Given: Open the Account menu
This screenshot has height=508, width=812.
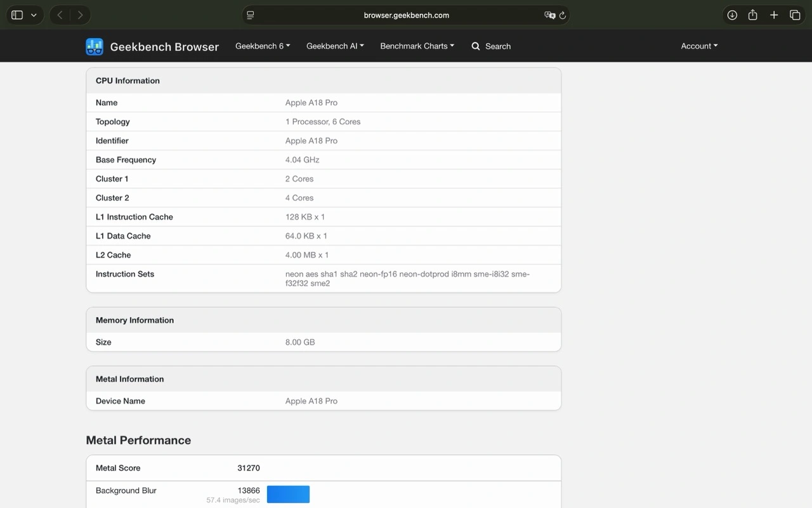Looking at the screenshot, I should [x=699, y=46].
